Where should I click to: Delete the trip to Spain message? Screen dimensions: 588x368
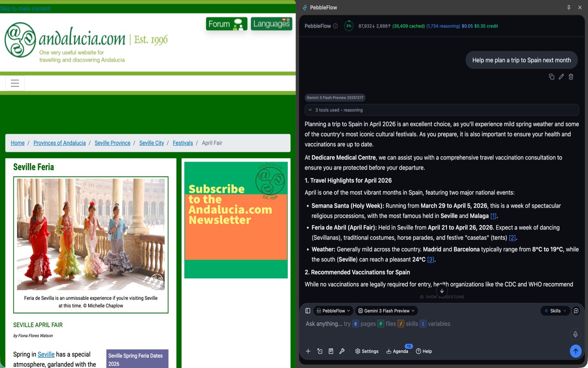coord(571,77)
